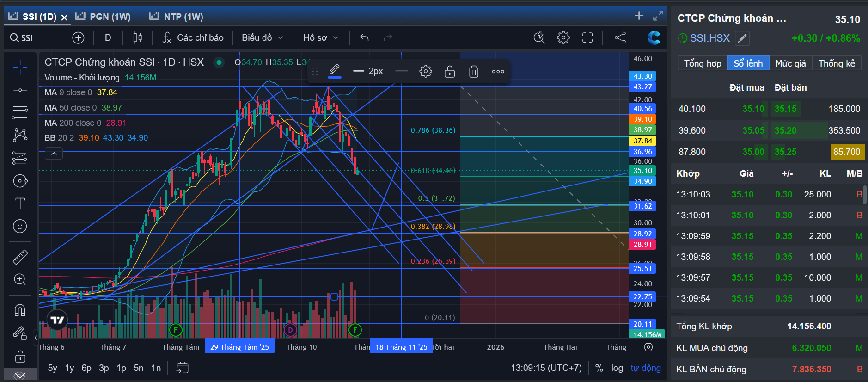The image size is (868, 382).
Task: Open the emoji and icons tool
Action: [x=20, y=226]
